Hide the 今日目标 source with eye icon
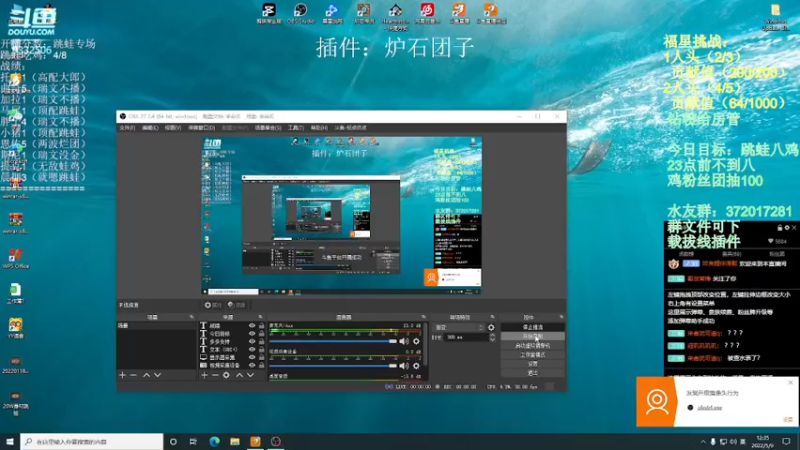Screen dimensions: 800x450 [252, 334]
